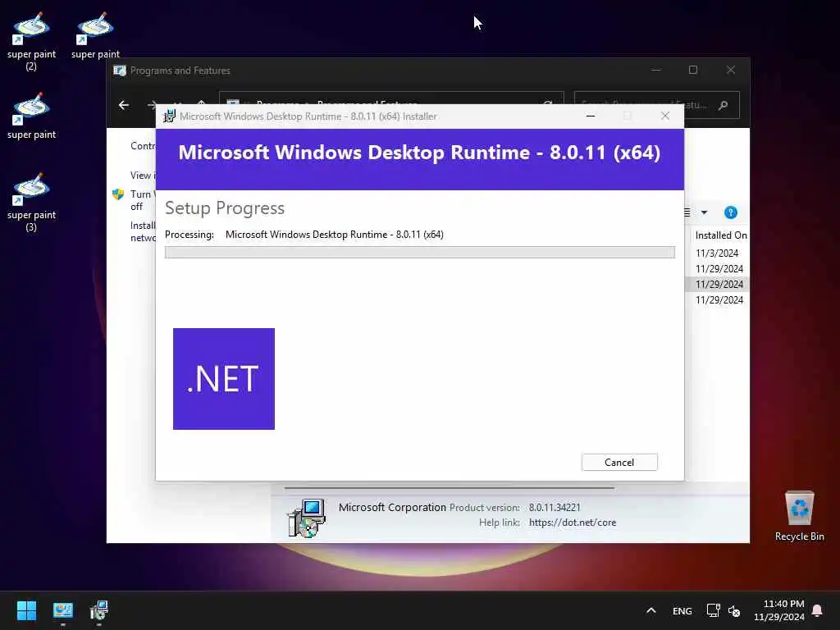Click the highlighted 11/29/2024 row
Viewport: 840px width, 630px height.
pos(717,284)
